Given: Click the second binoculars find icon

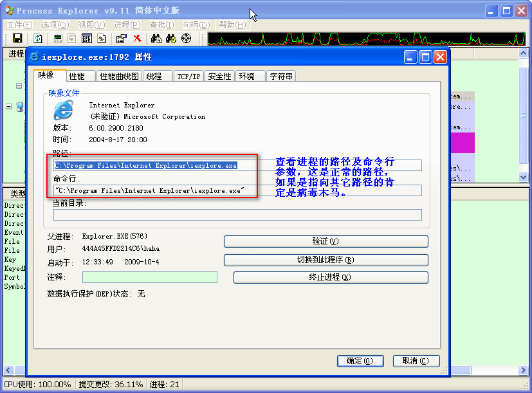Looking at the screenshot, I should click(171, 39).
